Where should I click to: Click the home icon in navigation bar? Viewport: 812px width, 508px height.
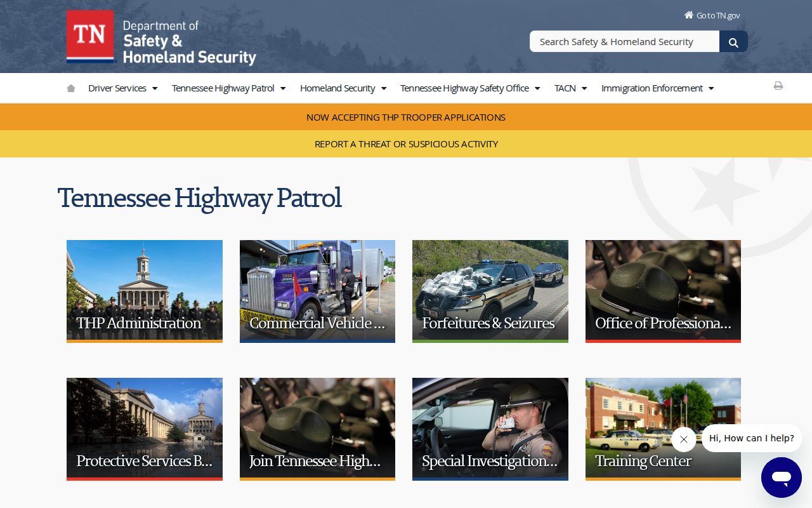click(x=71, y=88)
